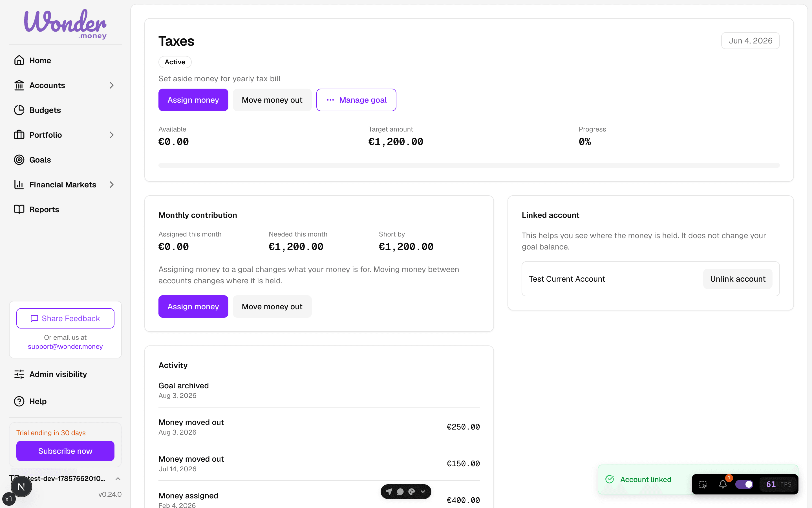Viewport: 812px width, 508px height.
Task: Open the notification bell with badge
Action: pos(723,484)
